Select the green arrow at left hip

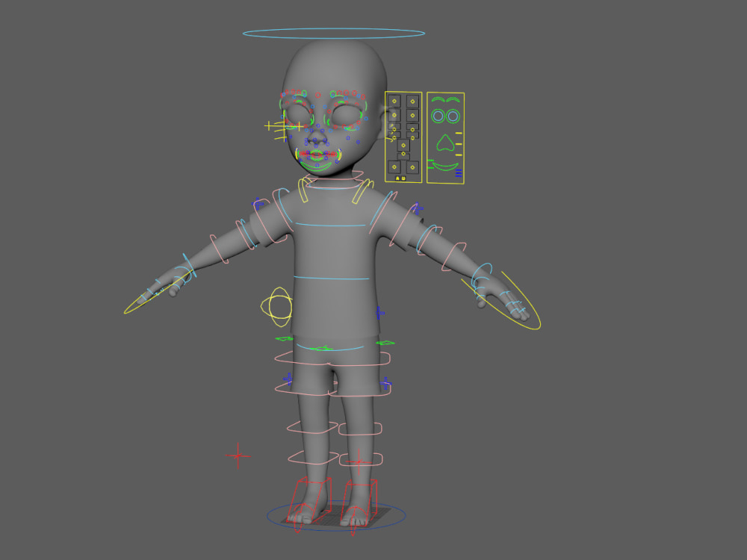[285, 338]
